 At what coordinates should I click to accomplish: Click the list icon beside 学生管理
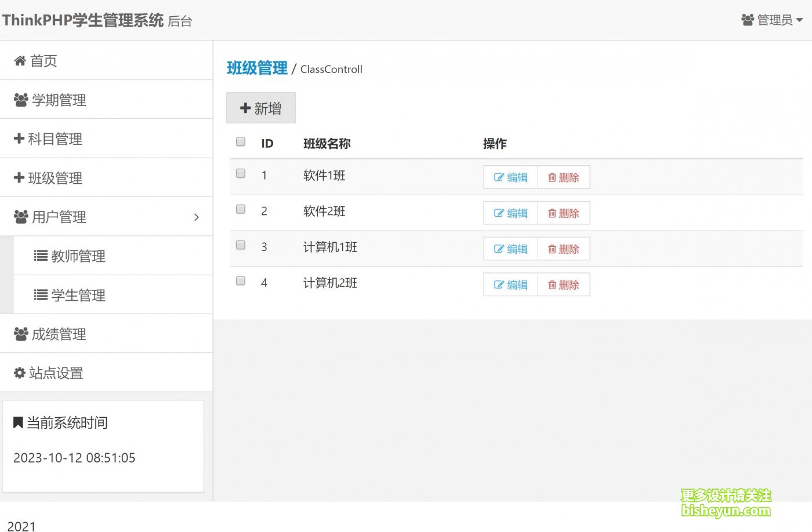(x=41, y=295)
